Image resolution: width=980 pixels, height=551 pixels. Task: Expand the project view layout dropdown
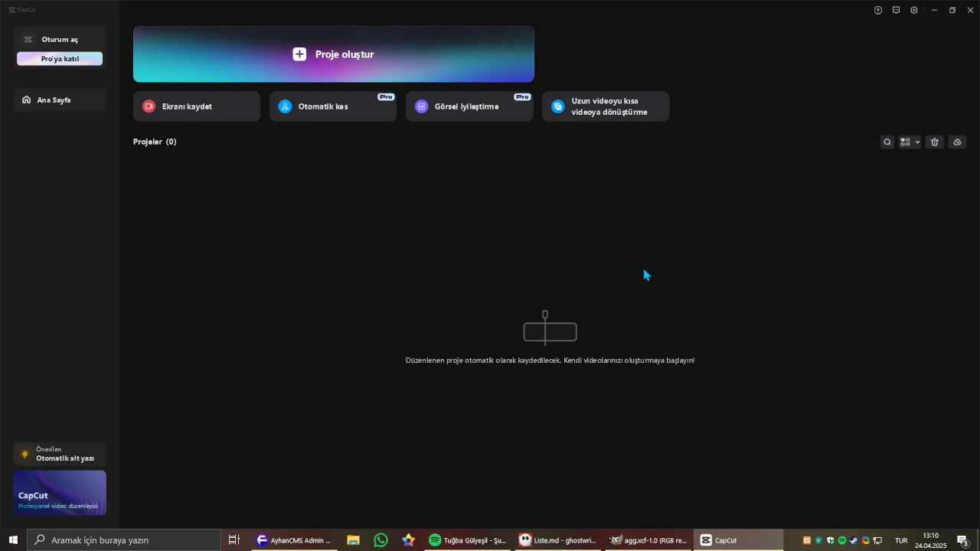tap(910, 142)
